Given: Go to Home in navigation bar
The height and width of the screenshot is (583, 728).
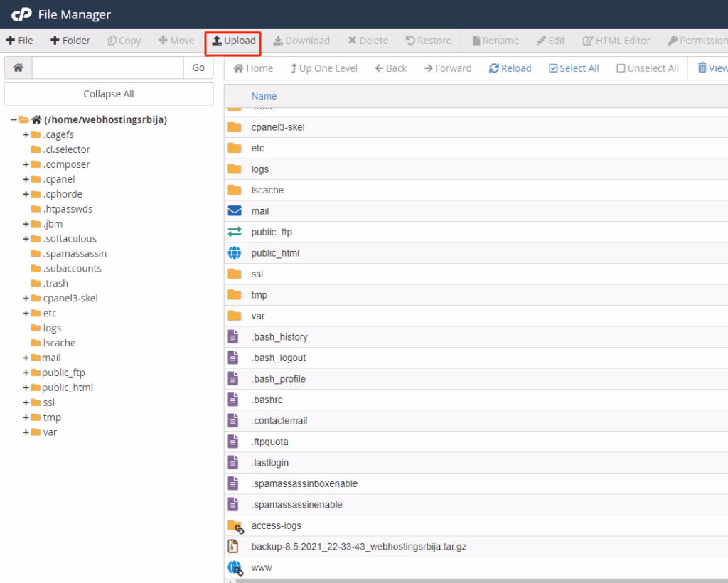Looking at the screenshot, I should coord(253,68).
